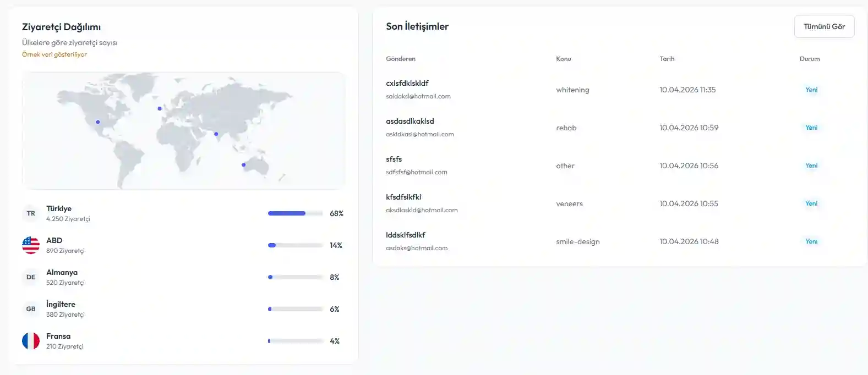Click the map dot over Australia
This screenshot has height=375, width=868.
[x=243, y=165]
